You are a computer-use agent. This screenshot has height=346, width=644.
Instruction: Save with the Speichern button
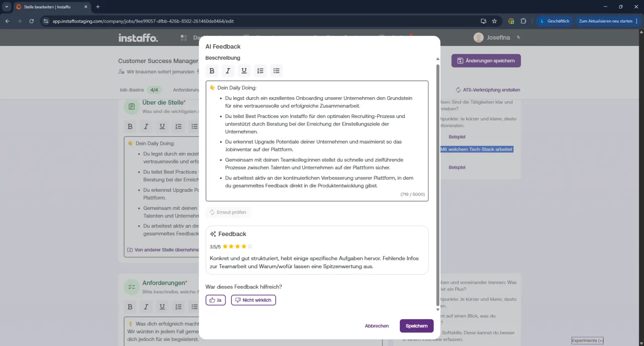tap(417, 326)
